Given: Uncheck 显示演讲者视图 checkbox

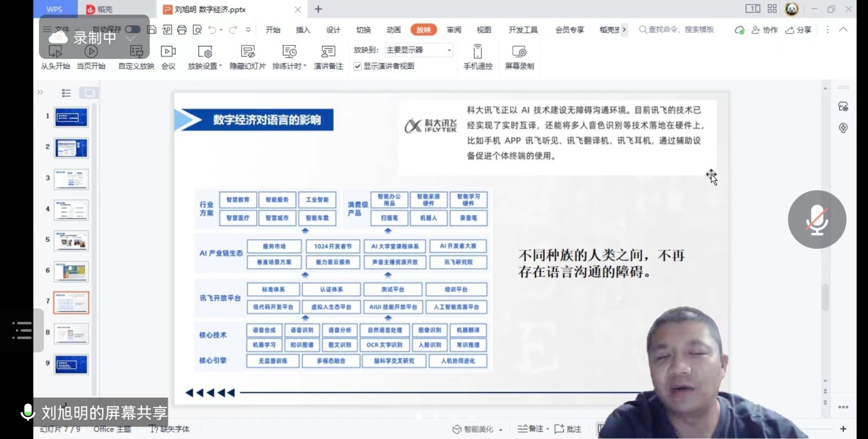Looking at the screenshot, I should (358, 67).
